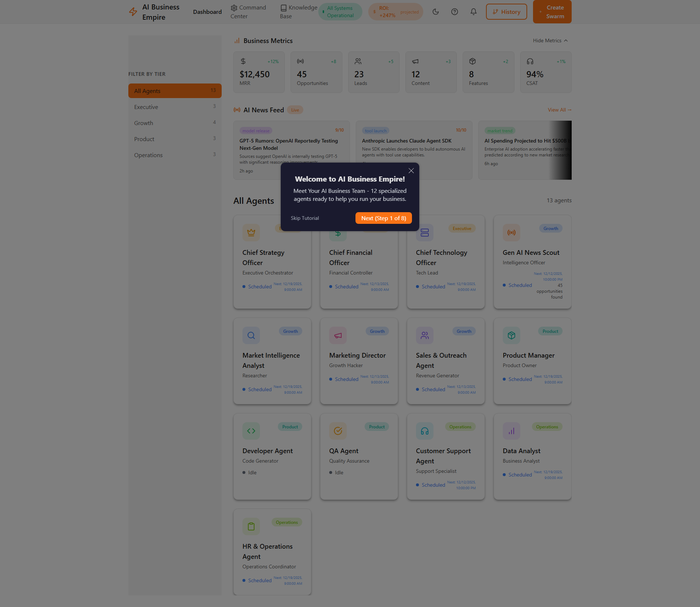Click Developer Agent code brackets icon
The image size is (700, 607).
251,431
